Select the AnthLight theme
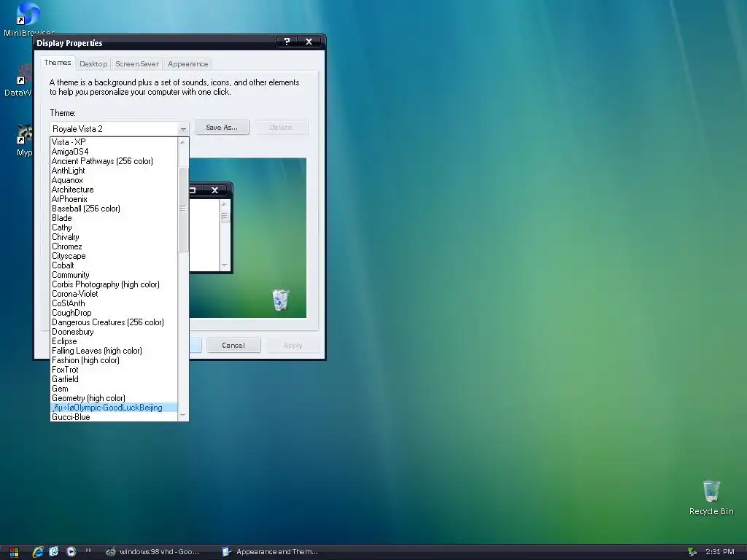This screenshot has height=560, width=747. pyautogui.click(x=114, y=171)
